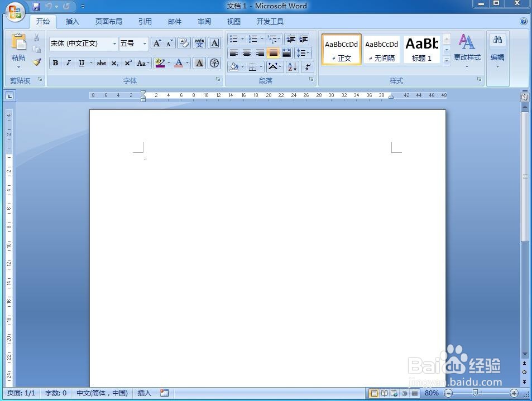Viewport: 532px width, 401px height.
Task: Toggle Justify alignment
Action: pos(273,53)
